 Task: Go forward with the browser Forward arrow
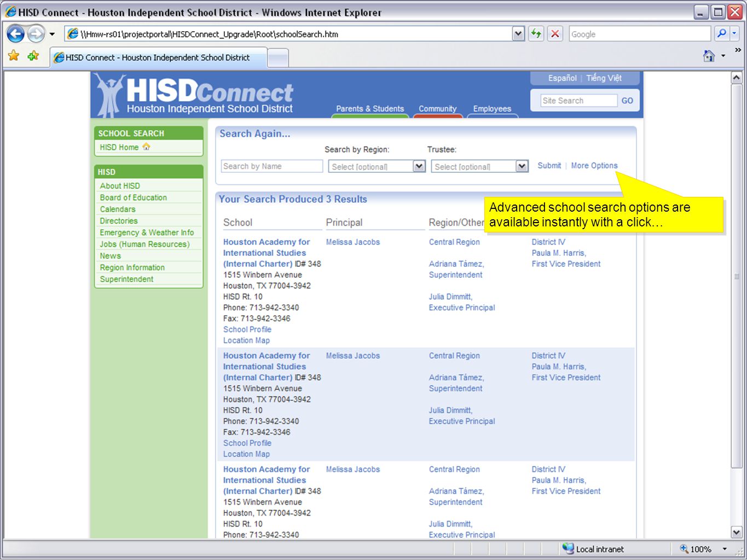tap(36, 34)
